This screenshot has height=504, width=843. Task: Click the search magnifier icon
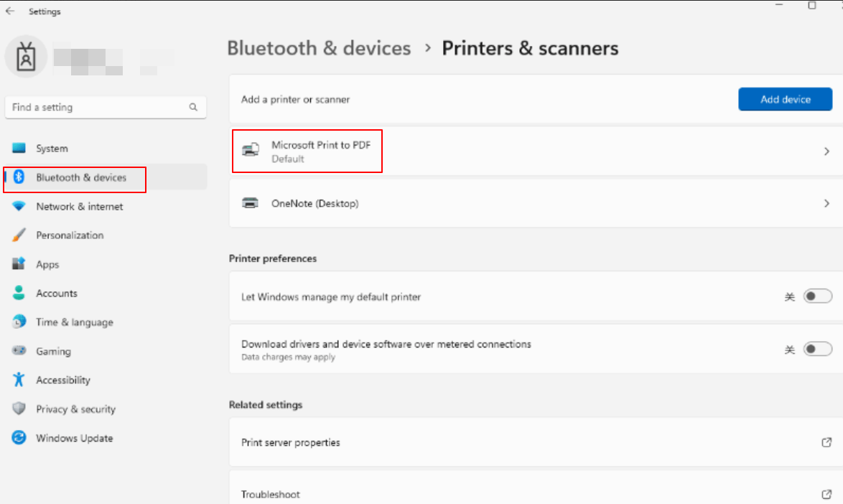(193, 107)
